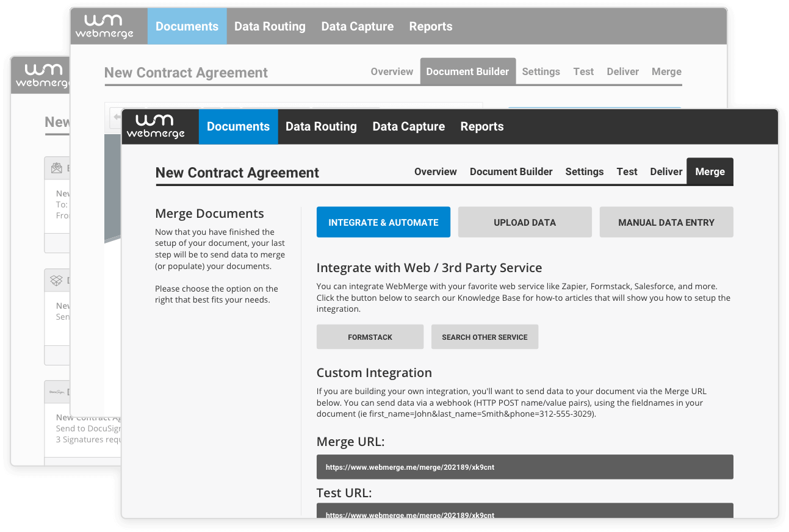Switch to the Overview tab in the front window
Screen dimensions: 789x532
tap(436, 171)
